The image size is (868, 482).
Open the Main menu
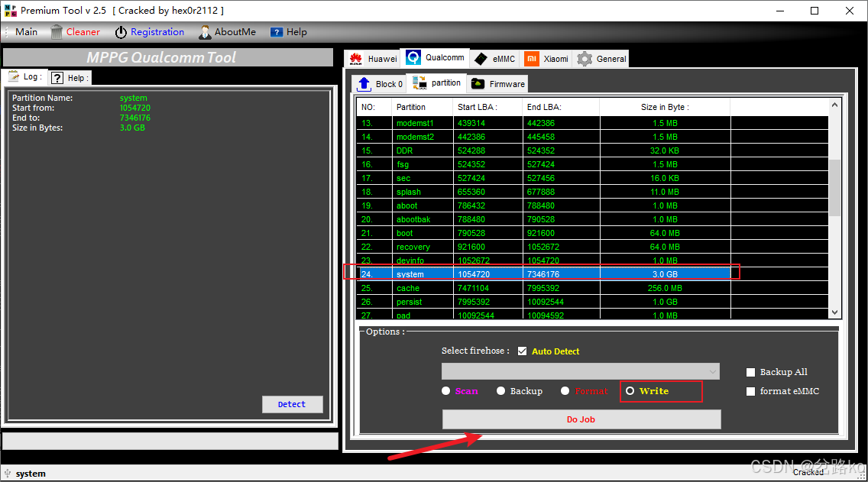point(26,32)
